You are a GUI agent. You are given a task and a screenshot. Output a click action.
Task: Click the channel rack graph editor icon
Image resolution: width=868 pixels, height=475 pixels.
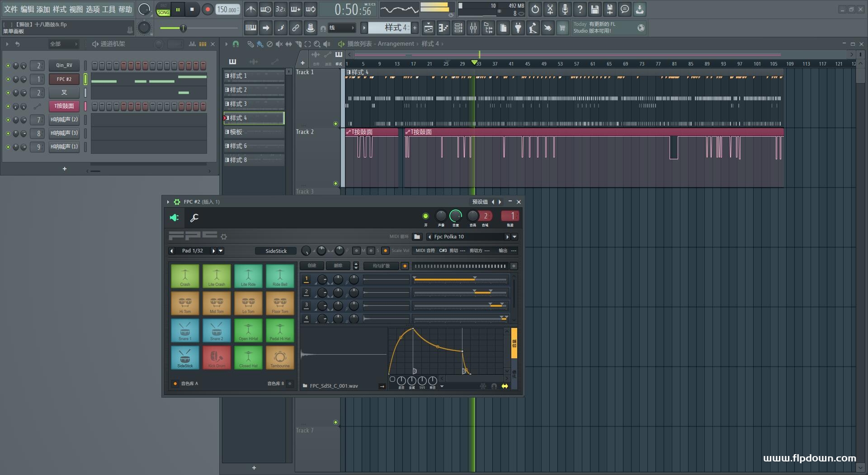pos(192,44)
